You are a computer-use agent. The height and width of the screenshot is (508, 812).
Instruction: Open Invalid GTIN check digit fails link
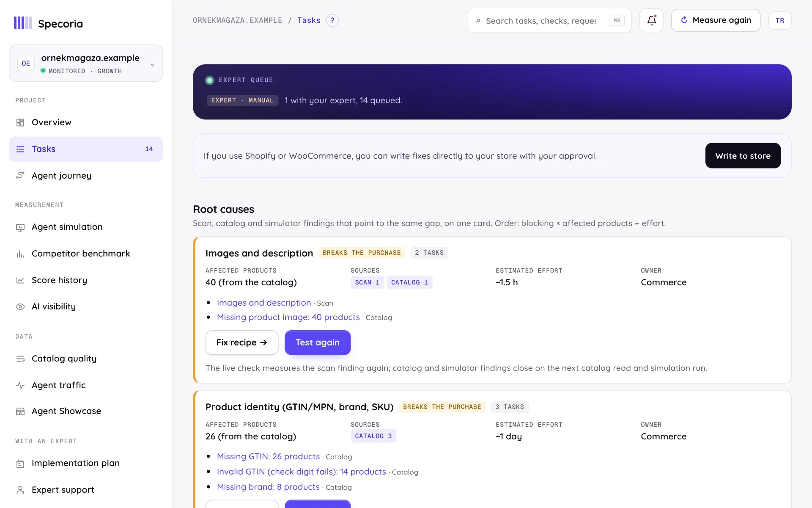302,472
